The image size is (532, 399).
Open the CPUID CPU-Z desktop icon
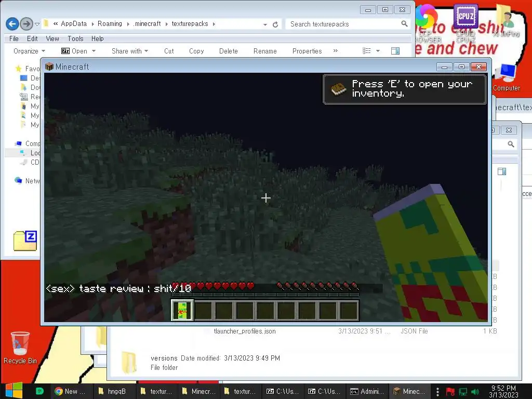pos(465,23)
